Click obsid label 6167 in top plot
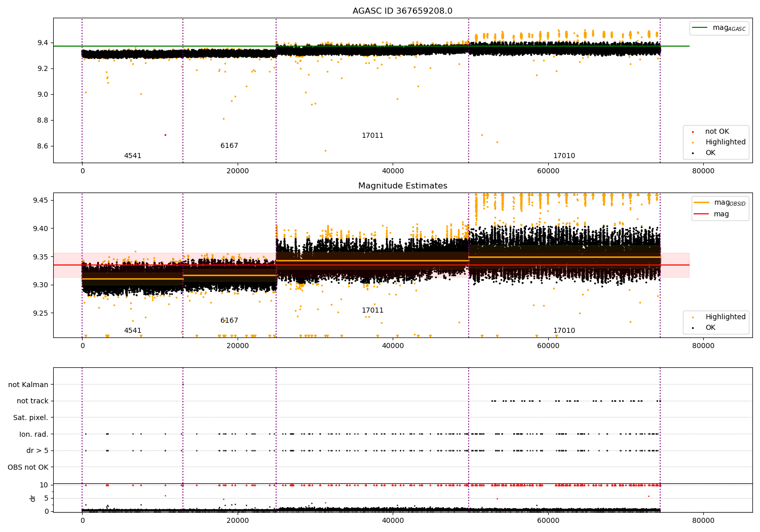The image size is (760, 532). click(x=229, y=146)
